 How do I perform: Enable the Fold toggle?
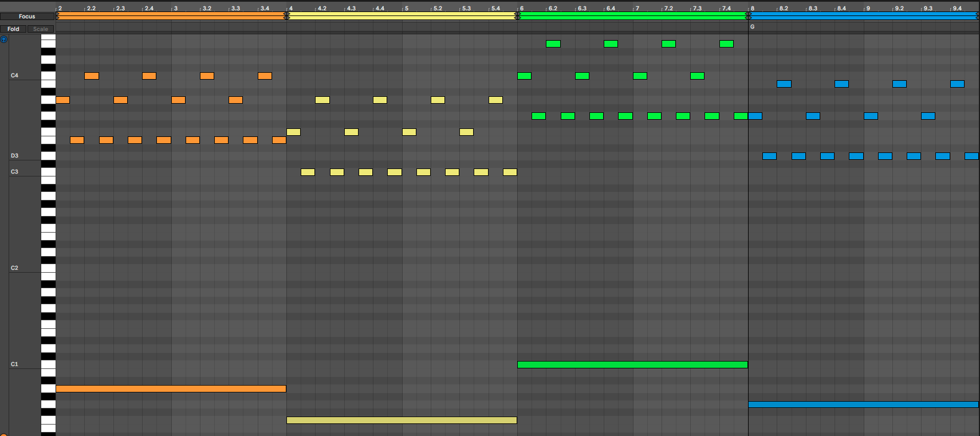[x=13, y=29]
